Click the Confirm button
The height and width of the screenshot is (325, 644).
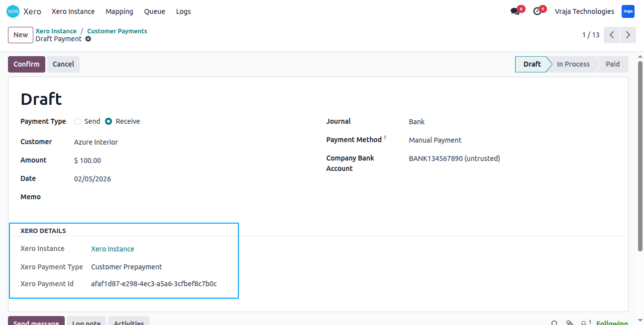click(x=26, y=64)
